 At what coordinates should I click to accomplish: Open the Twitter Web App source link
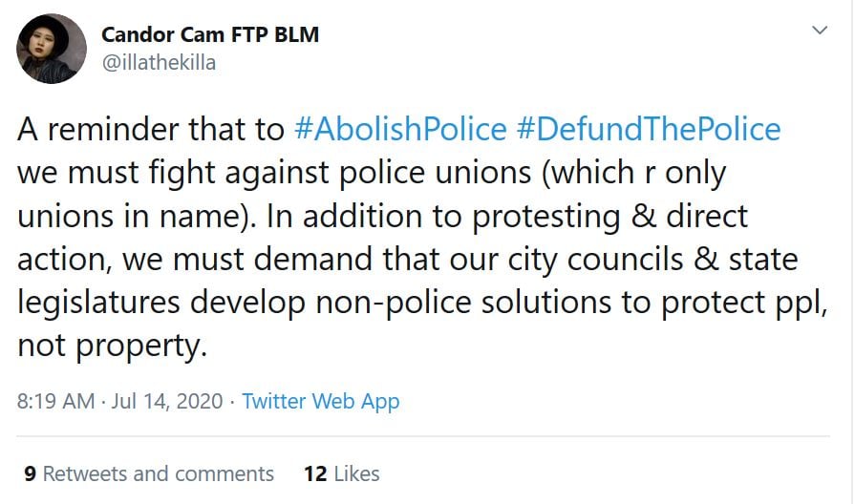click(x=320, y=401)
